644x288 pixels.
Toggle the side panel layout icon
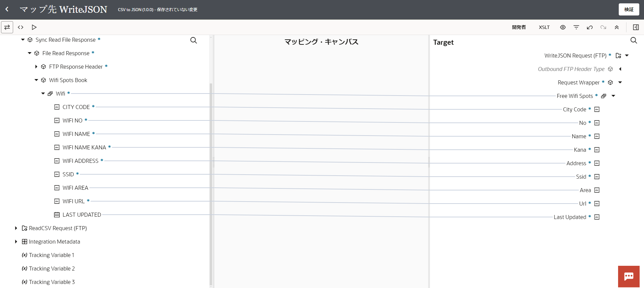tap(636, 27)
